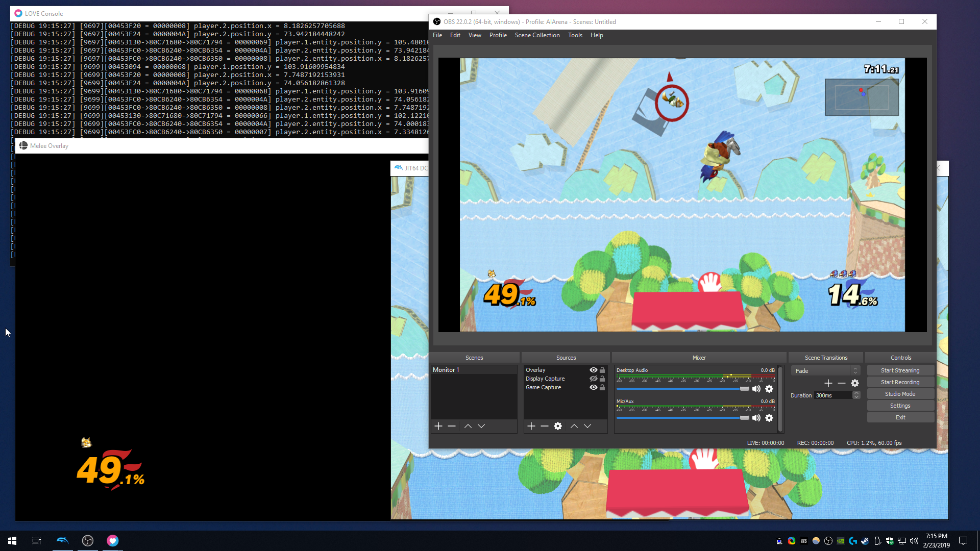Screen dimensions: 980x551
Task: Open Task View on the taskbar
Action: pos(37,540)
